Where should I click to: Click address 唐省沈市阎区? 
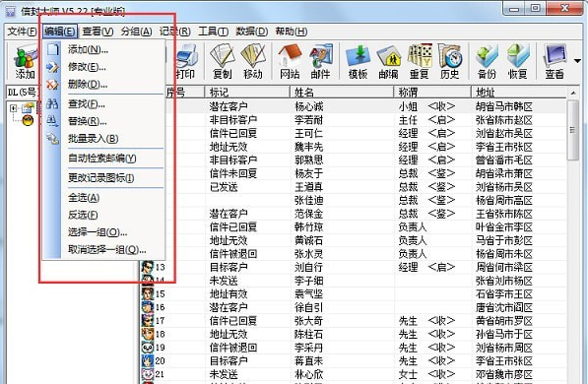tap(504, 307)
